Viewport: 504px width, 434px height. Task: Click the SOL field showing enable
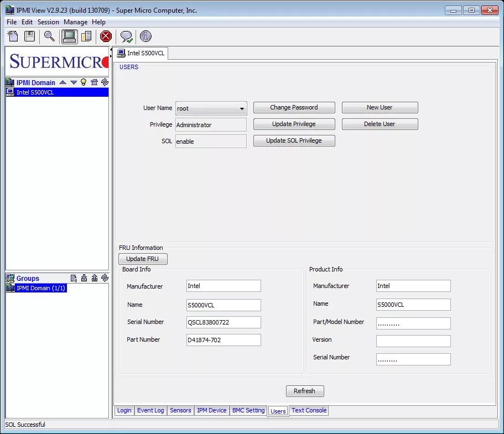211,142
